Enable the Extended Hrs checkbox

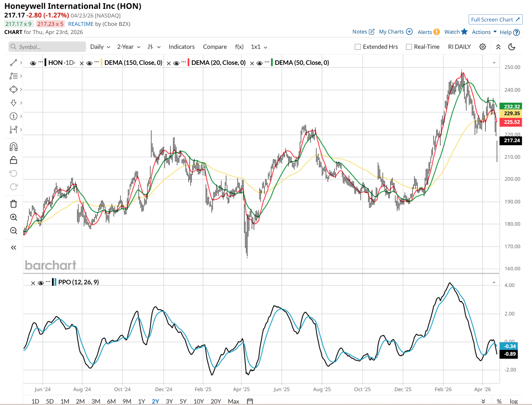(x=358, y=47)
